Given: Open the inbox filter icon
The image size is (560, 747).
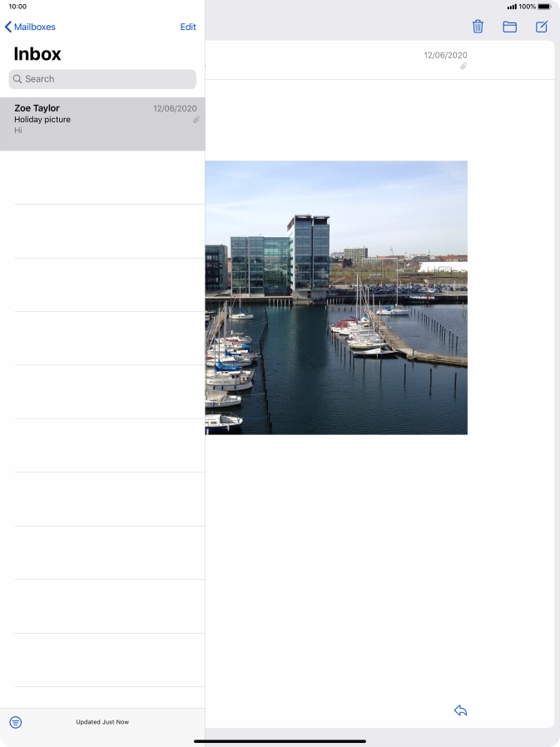Looking at the screenshot, I should pos(16,722).
